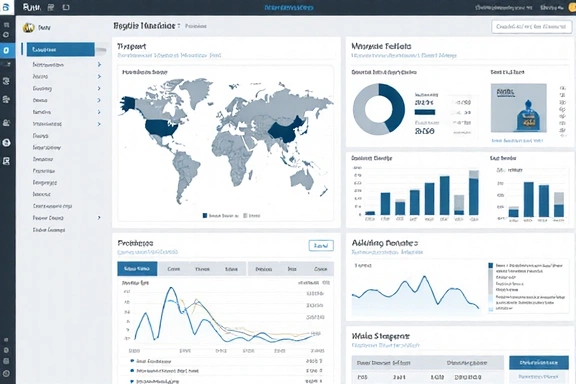Click the tallest bar with a gray top cap

[474, 193]
